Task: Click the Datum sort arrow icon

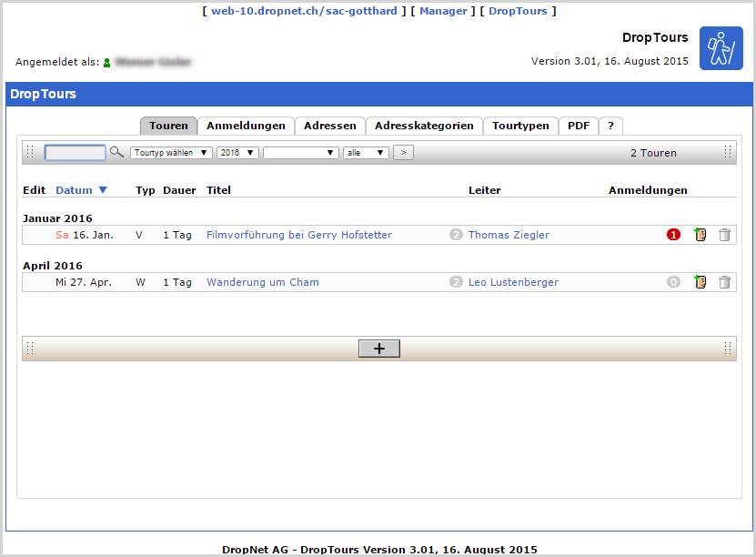Action: click(x=103, y=190)
